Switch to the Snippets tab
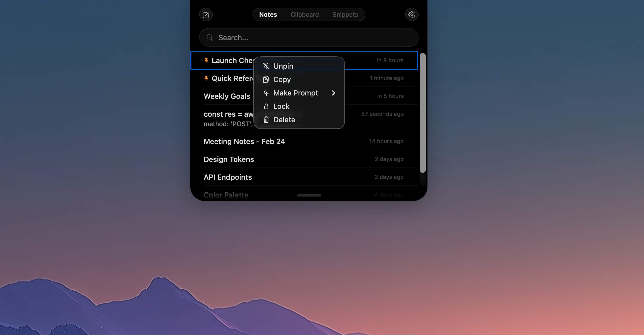Image resolution: width=644 pixels, height=335 pixels. pyautogui.click(x=345, y=15)
